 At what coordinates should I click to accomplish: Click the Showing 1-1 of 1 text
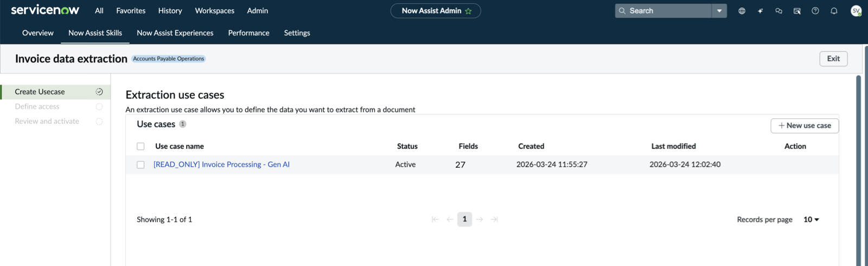[164, 219]
